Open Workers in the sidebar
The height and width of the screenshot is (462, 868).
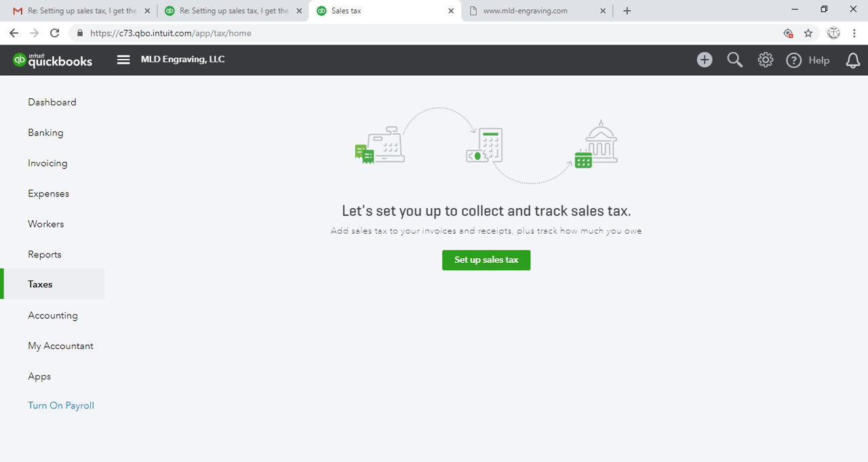tap(46, 224)
